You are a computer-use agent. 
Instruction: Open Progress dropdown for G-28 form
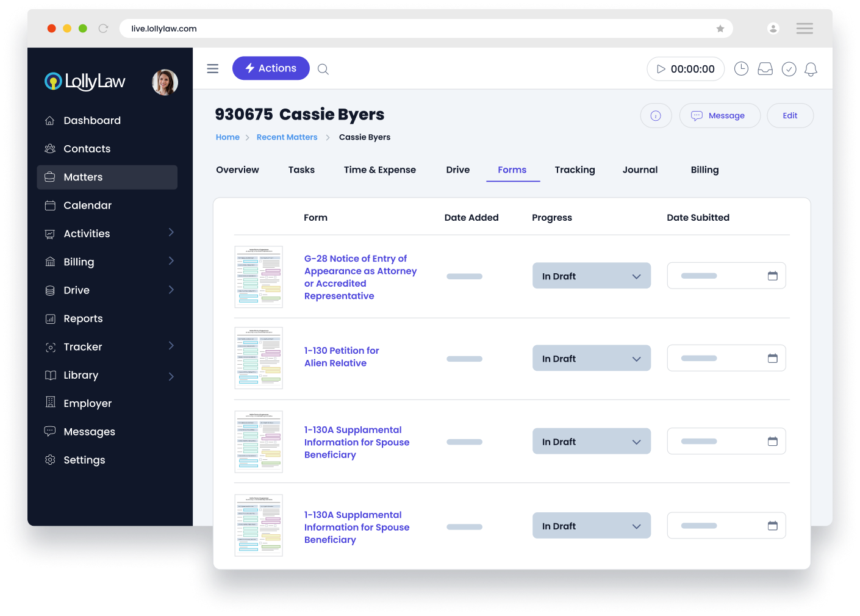point(591,276)
